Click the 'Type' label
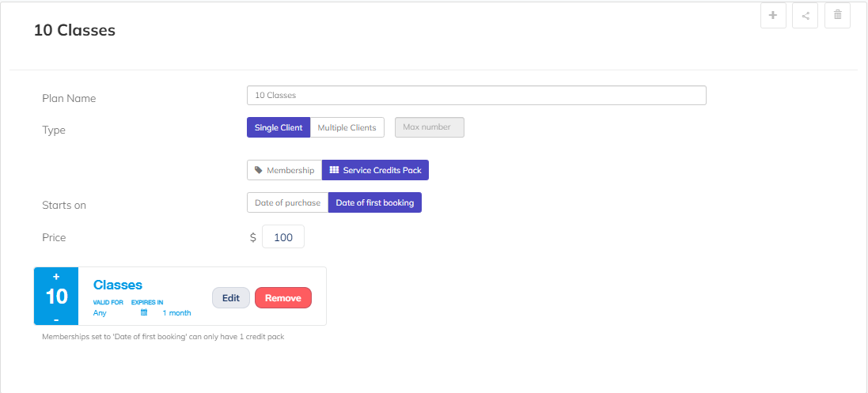 54,130
